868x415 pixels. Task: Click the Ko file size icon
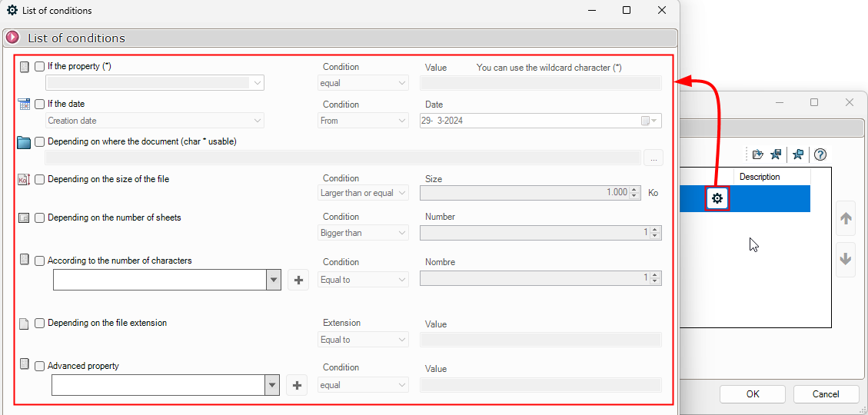coord(24,179)
